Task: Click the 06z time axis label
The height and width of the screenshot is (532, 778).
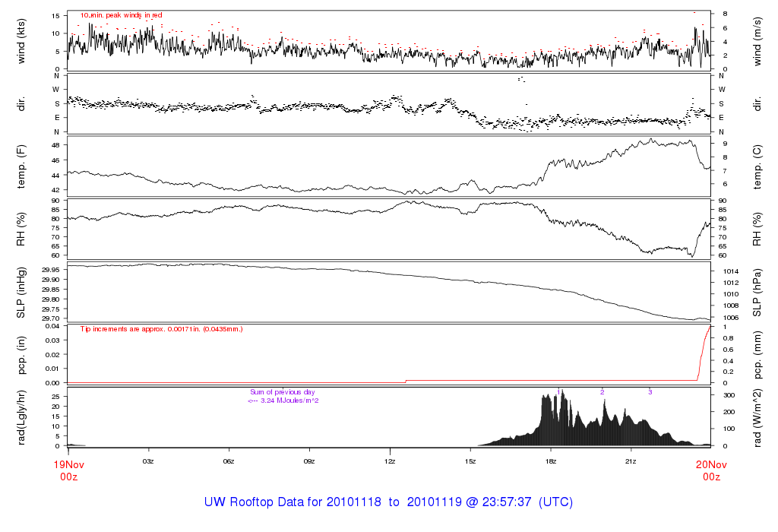Action: [x=229, y=461]
